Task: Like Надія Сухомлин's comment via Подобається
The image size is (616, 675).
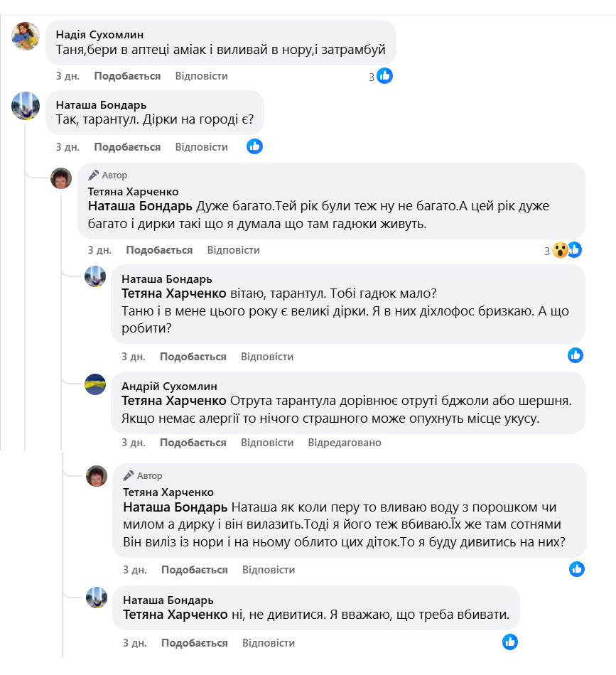Action: pyautogui.click(x=127, y=76)
